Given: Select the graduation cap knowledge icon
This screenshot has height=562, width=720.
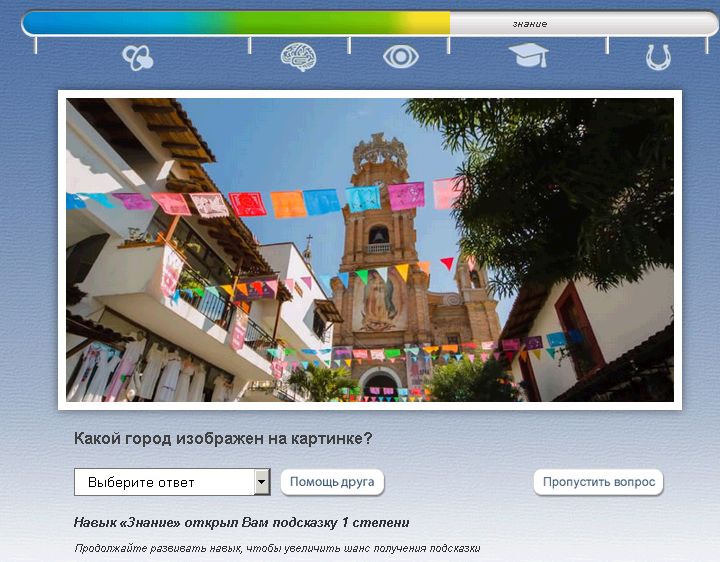Looking at the screenshot, I should tap(529, 55).
